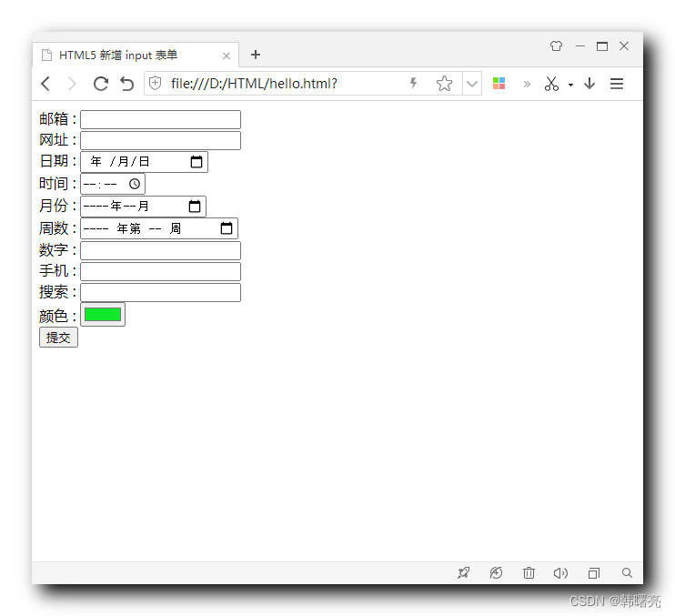Image resolution: width=675 pixels, height=616 pixels.
Task: Click the 日期 date input field
Action: pyautogui.click(x=145, y=162)
